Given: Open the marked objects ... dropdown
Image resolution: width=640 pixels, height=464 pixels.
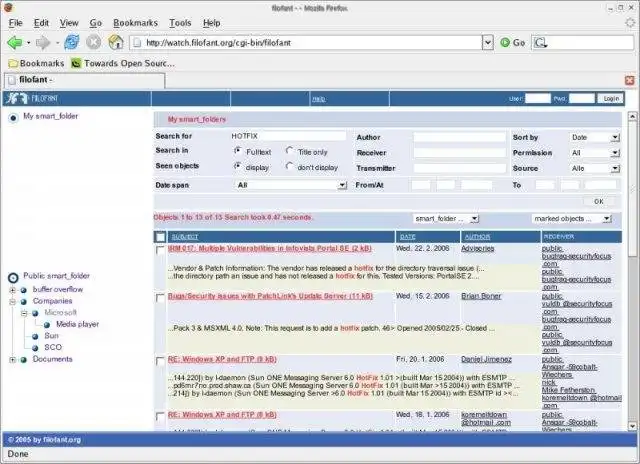Looking at the screenshot, I should click(571, 219).
